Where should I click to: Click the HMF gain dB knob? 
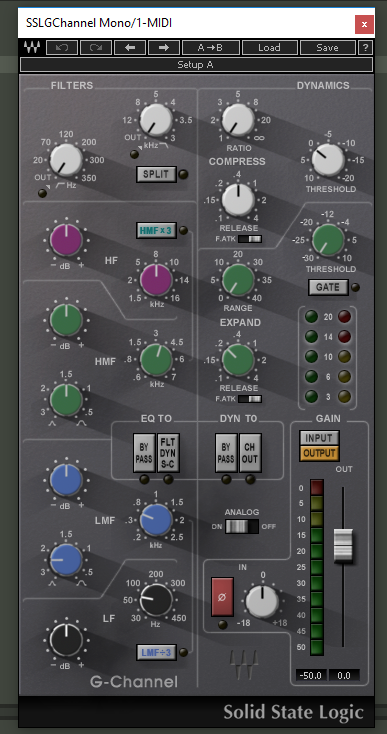pyautogui.click(x=66, y=320)
